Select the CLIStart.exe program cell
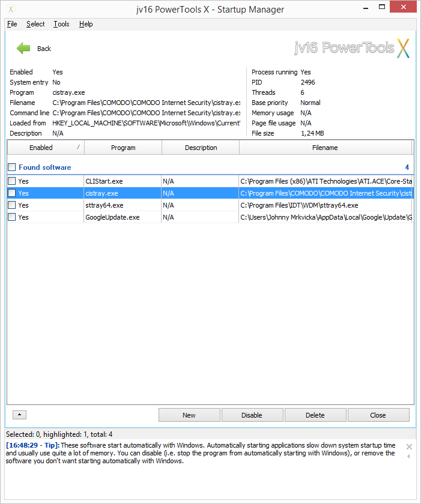Screen dimensions: 421x504 tap(123, 181)
